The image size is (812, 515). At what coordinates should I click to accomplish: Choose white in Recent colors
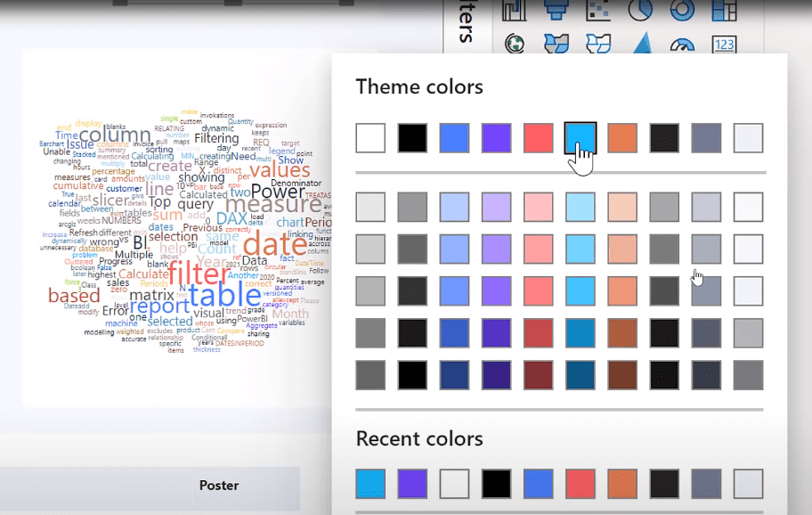tap(454, 484)
